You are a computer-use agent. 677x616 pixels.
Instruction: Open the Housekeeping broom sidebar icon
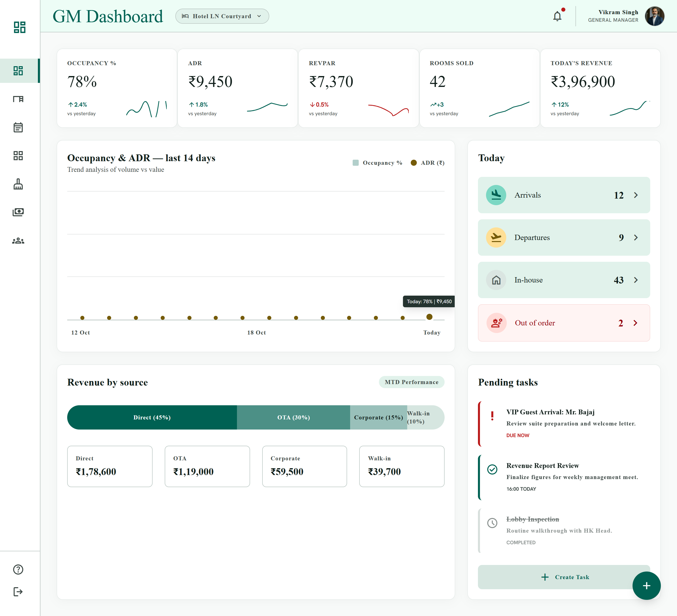(x=18, y=184)
